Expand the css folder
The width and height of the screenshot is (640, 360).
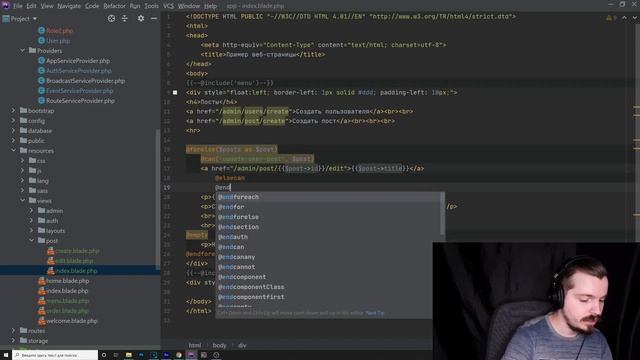coord(22,161)
